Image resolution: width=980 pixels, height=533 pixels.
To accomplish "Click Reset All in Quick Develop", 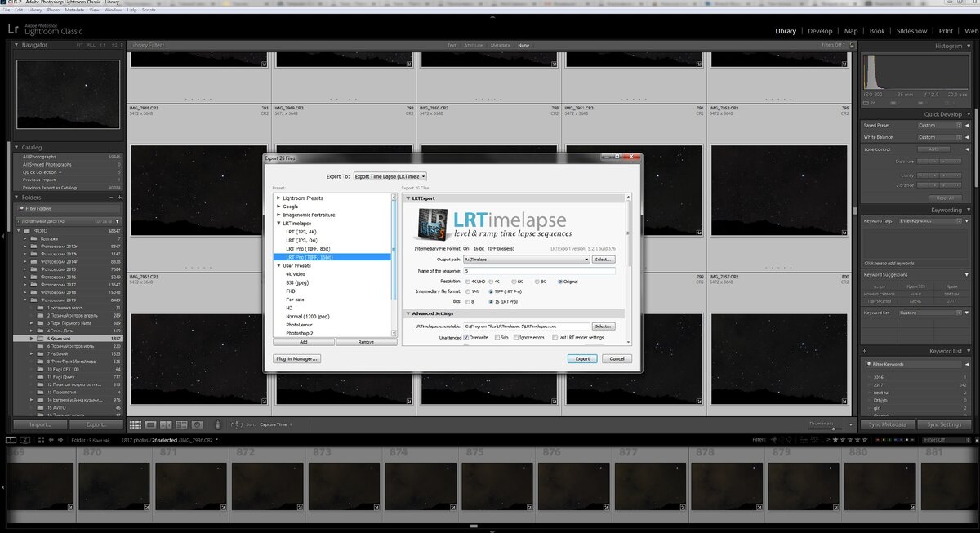I will [x=944, y=198].
